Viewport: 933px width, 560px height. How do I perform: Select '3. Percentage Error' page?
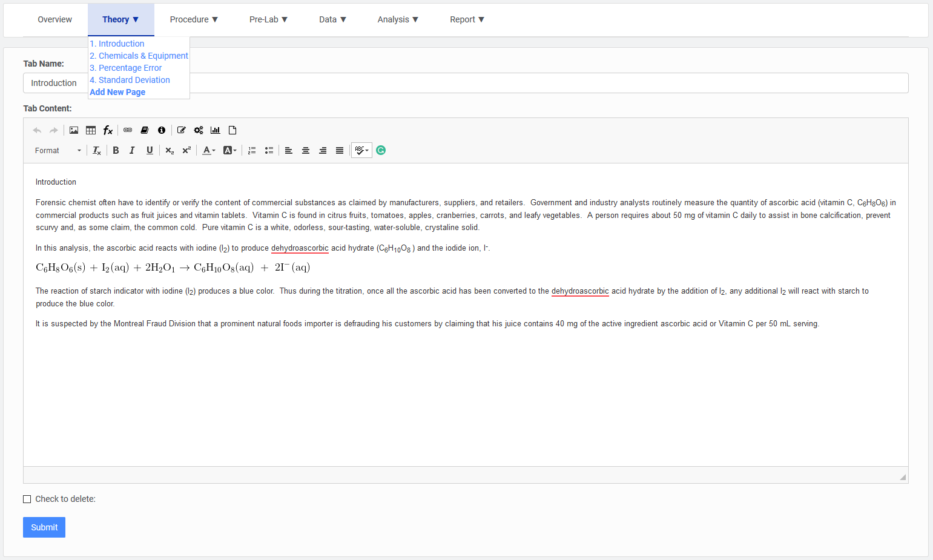pyautogui.click(x=126, y=68)
